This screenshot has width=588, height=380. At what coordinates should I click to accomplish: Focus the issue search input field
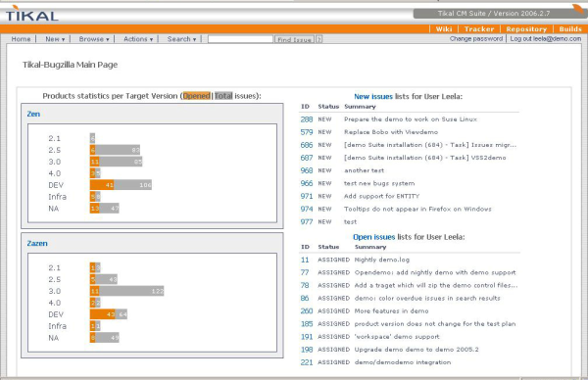[240, 39]
